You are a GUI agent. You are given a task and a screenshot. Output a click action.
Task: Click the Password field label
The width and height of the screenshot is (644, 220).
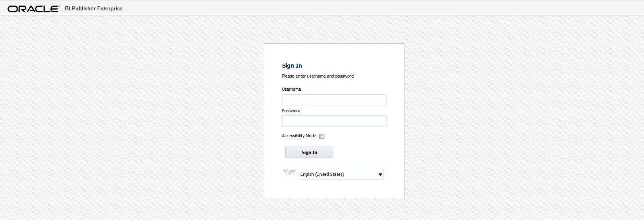(291, 111)
